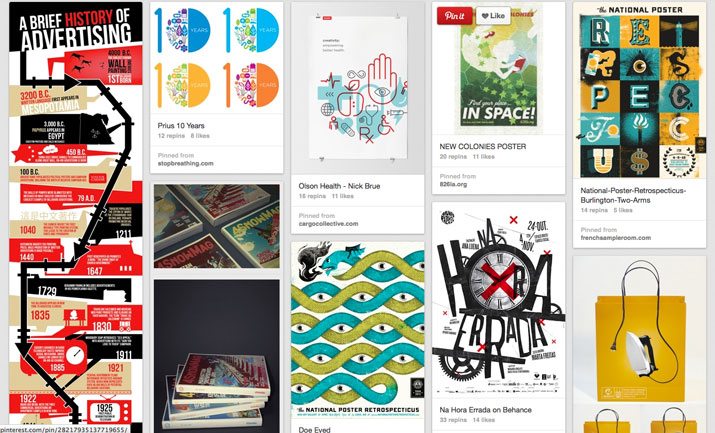Visit cargocollective.com source link
This screenshot has width=715, height=433.
click(328, 224)
